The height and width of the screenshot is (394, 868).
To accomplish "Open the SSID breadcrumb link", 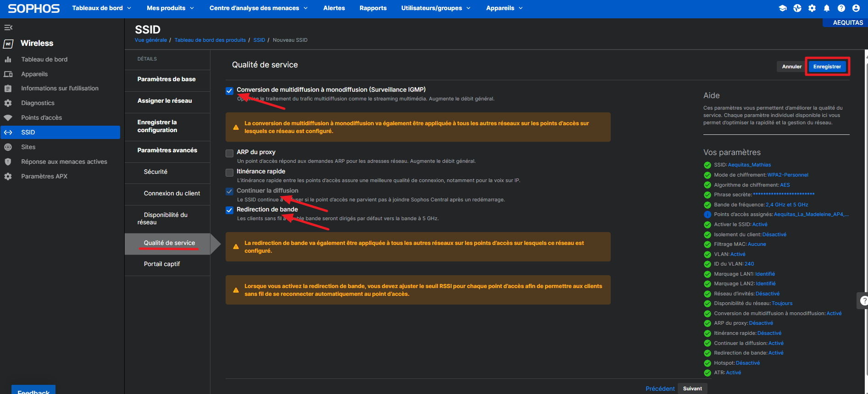I will pos(259,40).
